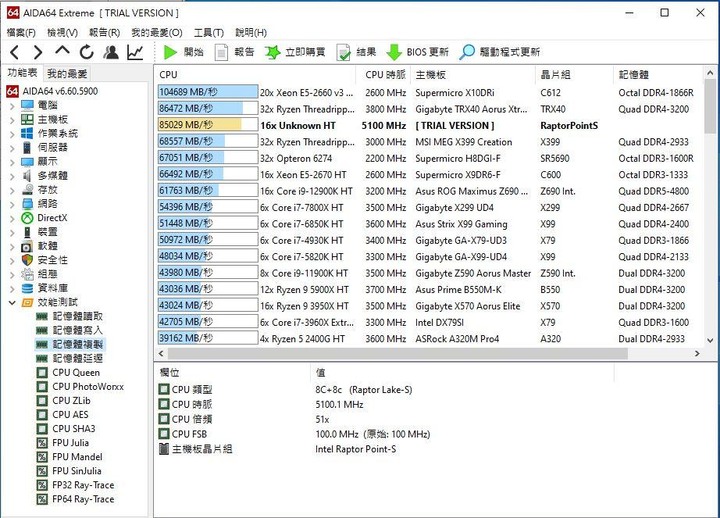Image resolution: width=720 pixels, height=518 pixels.
Task: Click the 記憶體 column header
Action: point(658,74)
